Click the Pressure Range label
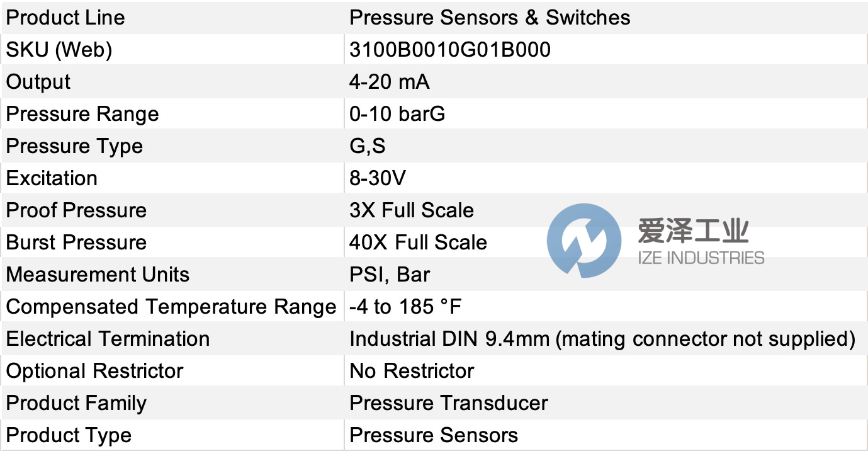 (82, 114)
